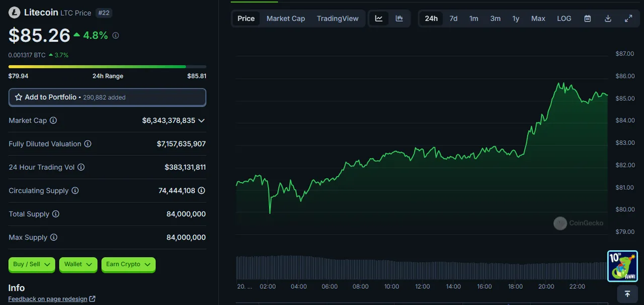Click info icon next to 74,444,108 value
The width and height of the screenshot is (644, 305).
coord(202,191)
